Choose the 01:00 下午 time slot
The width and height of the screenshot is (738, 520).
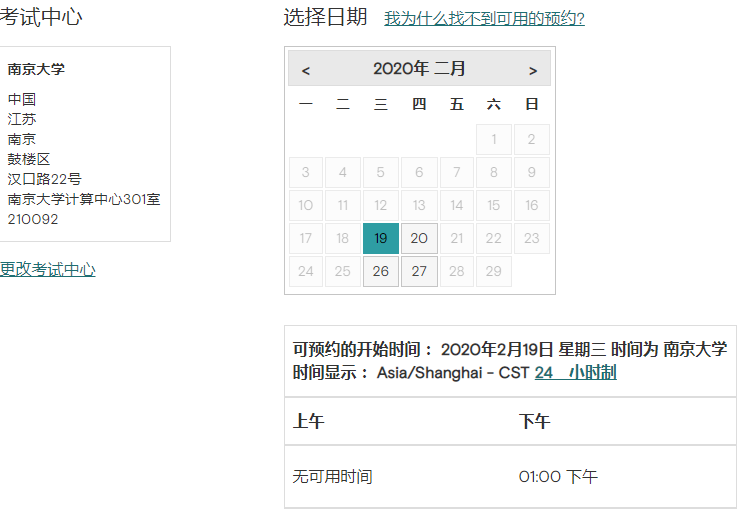coord(558,477)
